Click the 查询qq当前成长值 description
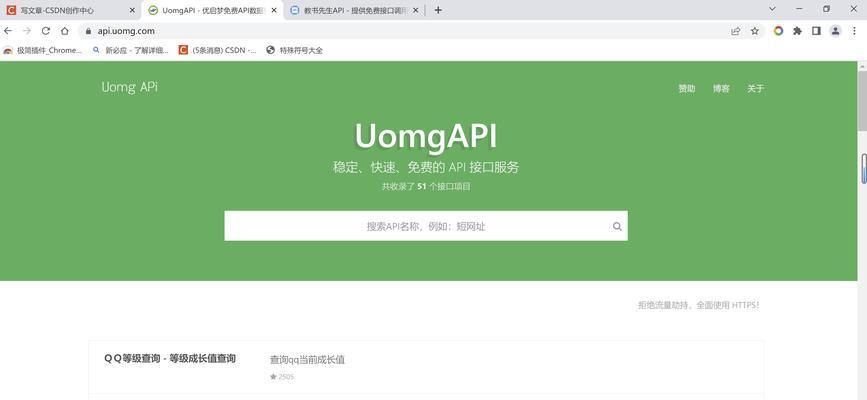Image resolution: width=867 pixels, height=400 pixels. click(307, 360)
